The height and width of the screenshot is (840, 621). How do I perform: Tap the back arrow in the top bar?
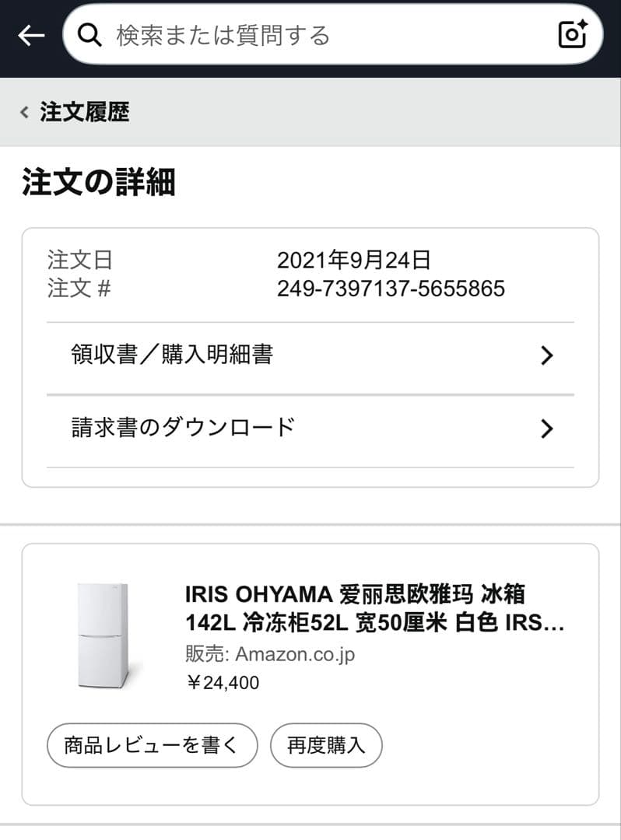click(31, 35)
